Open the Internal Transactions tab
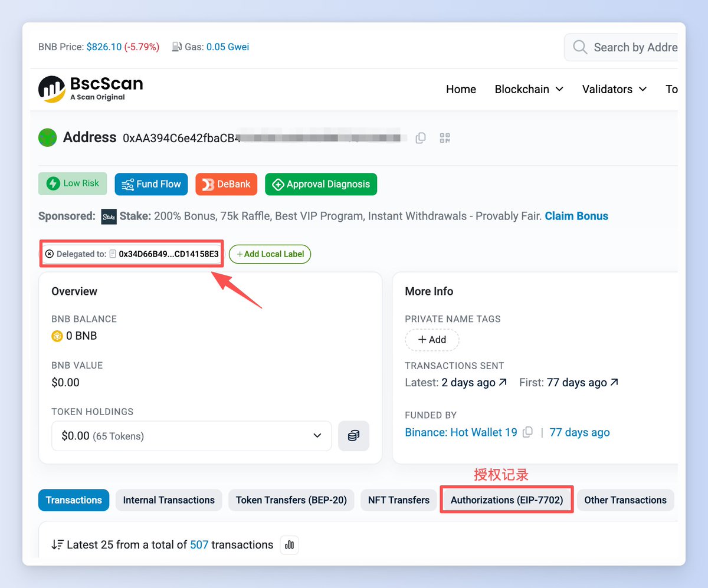 coord(169,500)
